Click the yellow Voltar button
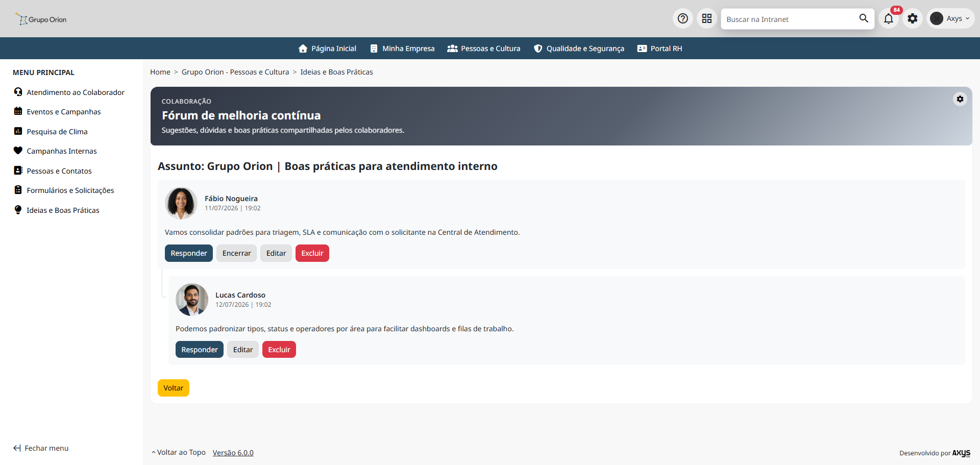The width and height of the screenshot is (980, 465). tap(174, 388)
